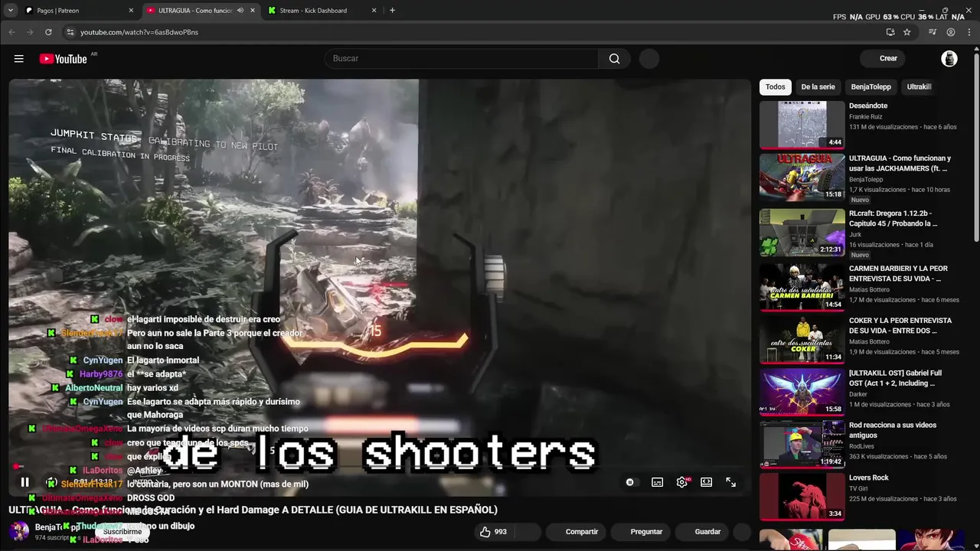Image resolution: width=980 pixels, height=551 pixels.
Task: Open BenjaTolepp channel under JACKHAMMERS video
Action: pos(866,180)
